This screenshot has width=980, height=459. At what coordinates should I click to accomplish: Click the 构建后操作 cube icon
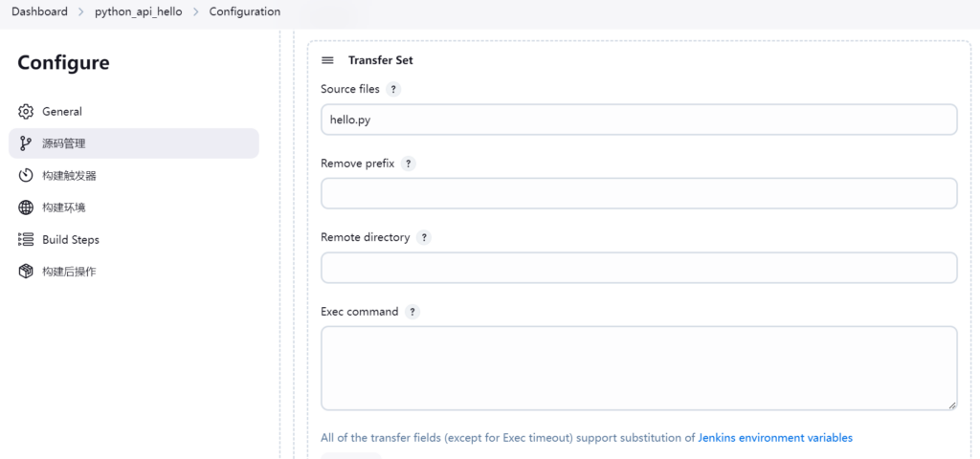26,272
